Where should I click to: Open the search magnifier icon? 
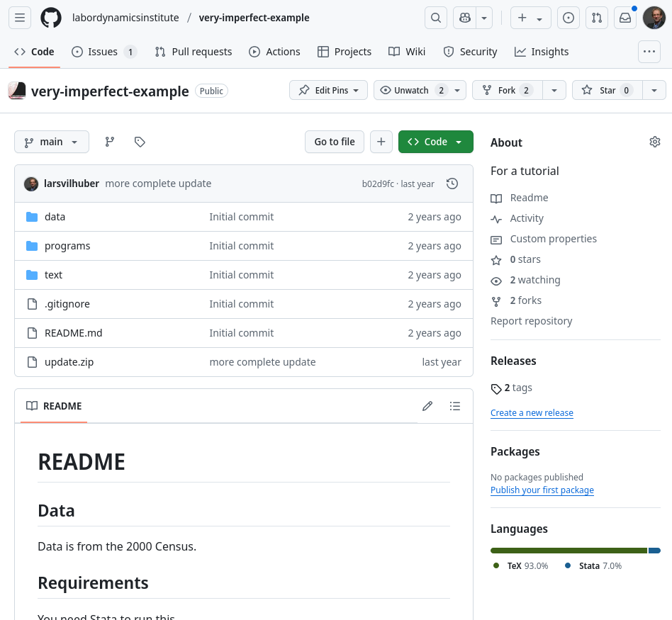coord(435,18)
